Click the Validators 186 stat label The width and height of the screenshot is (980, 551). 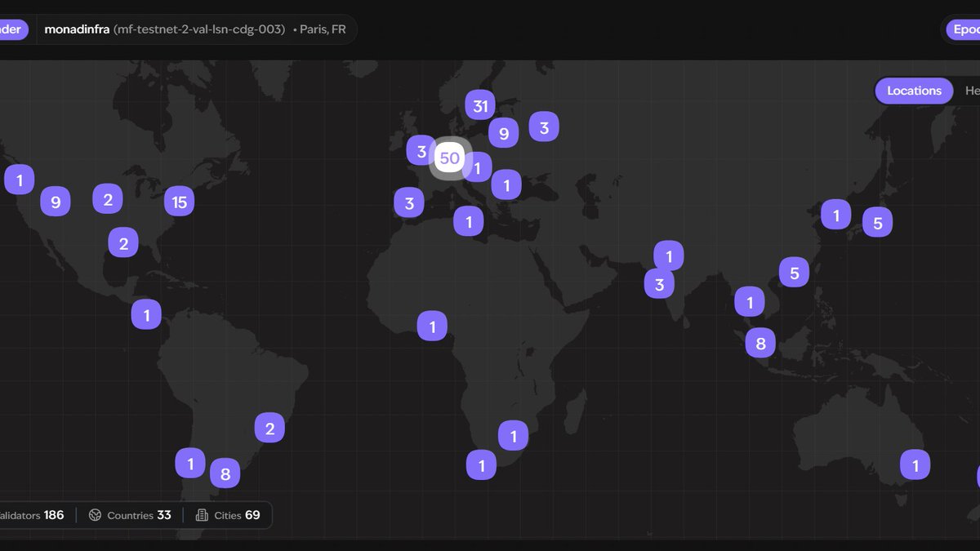coord(33,514)
